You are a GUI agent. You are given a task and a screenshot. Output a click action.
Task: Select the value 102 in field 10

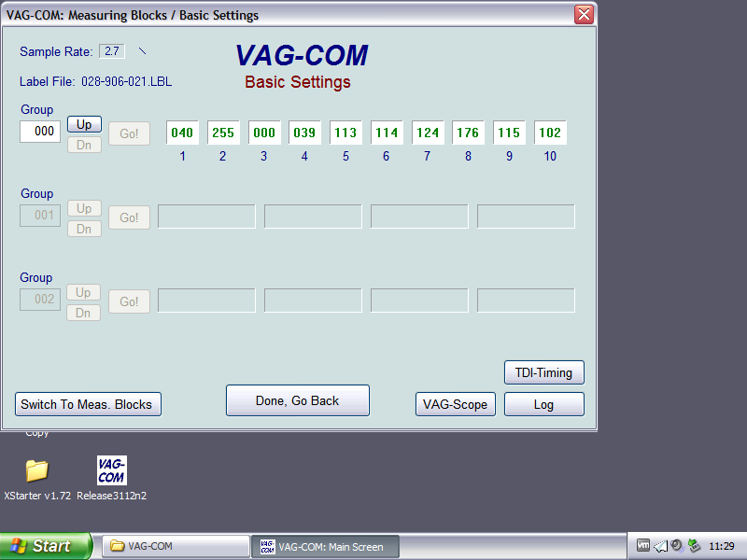click(550, 133)
